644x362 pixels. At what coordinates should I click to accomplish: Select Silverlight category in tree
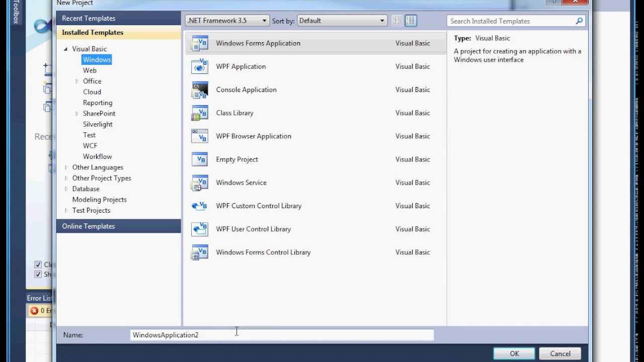point(98,124)
